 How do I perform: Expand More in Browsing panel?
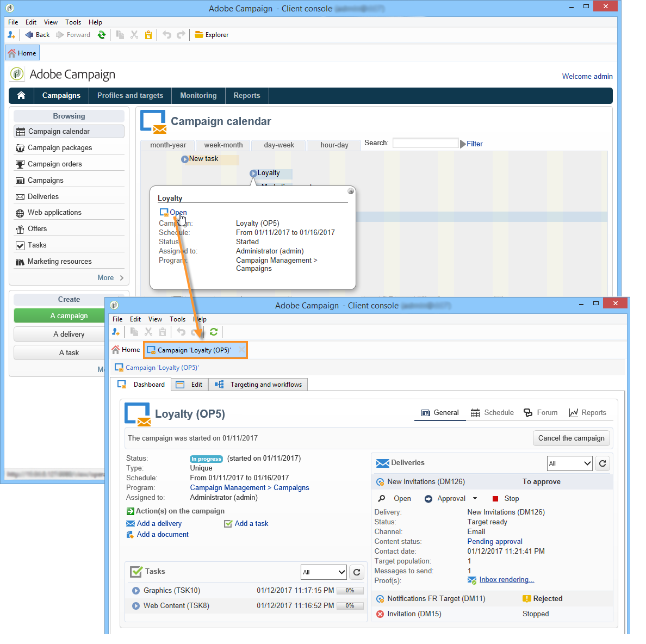(110, 278)
